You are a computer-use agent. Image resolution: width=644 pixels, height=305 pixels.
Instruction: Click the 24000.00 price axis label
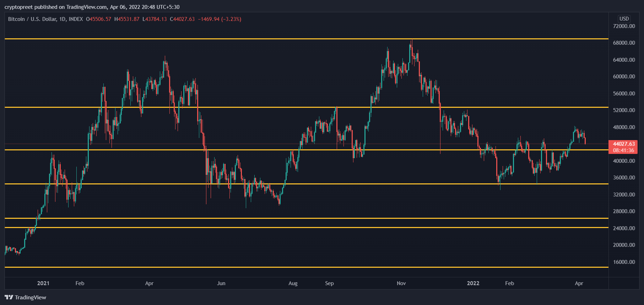(624, 228)
